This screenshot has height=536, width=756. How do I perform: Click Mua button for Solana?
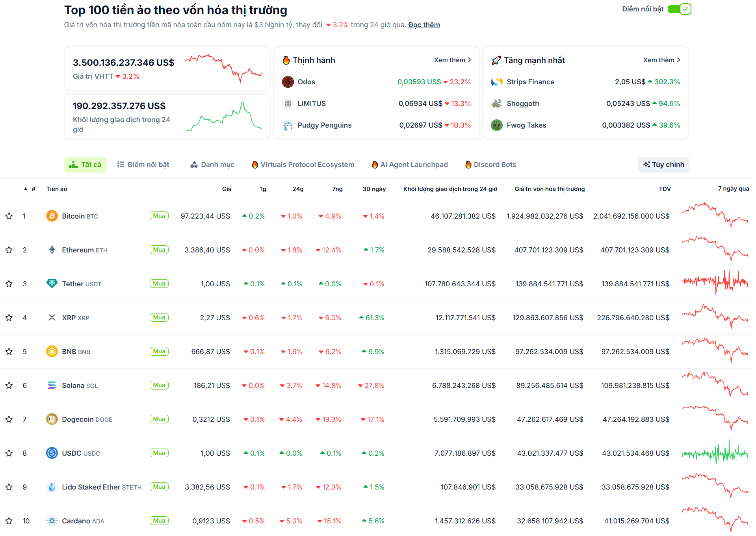coord(159,385)
